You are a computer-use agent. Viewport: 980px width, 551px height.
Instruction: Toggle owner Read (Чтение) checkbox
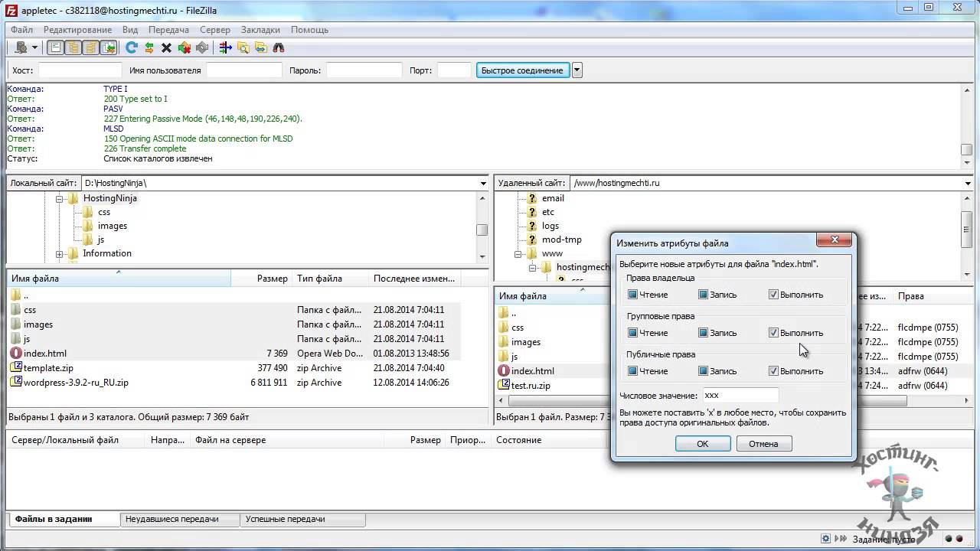[632, 295]
